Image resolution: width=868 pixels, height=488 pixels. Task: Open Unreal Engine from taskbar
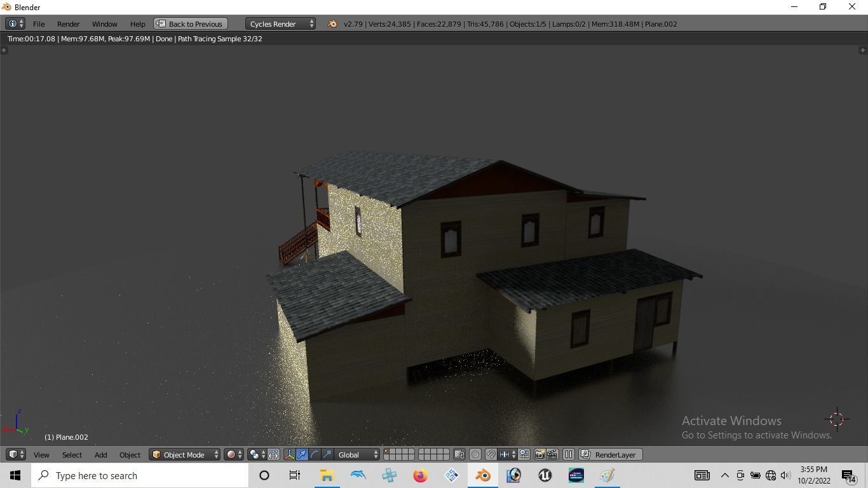point(545,475)
